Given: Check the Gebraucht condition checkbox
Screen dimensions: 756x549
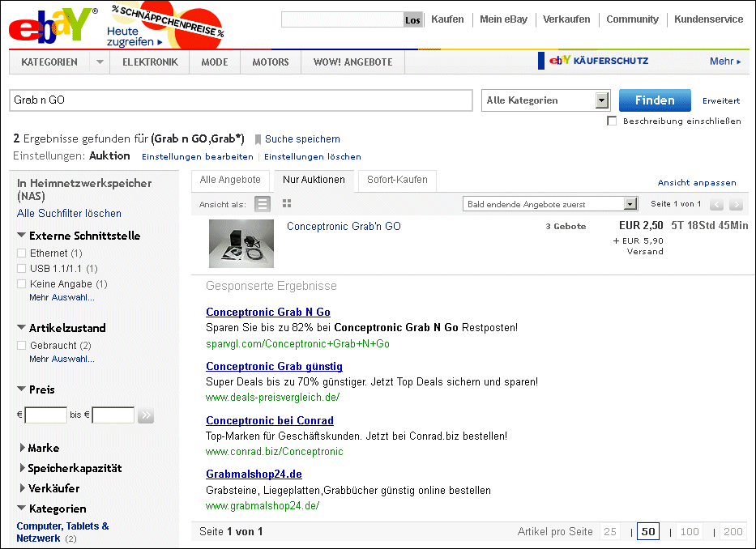Looking at the screenshot, I should tap(21, 345).
